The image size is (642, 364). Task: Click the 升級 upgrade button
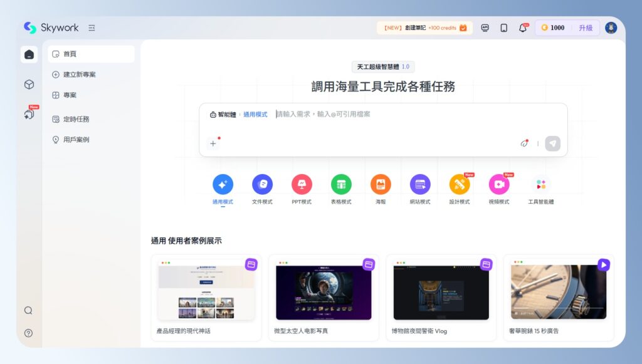587,28
